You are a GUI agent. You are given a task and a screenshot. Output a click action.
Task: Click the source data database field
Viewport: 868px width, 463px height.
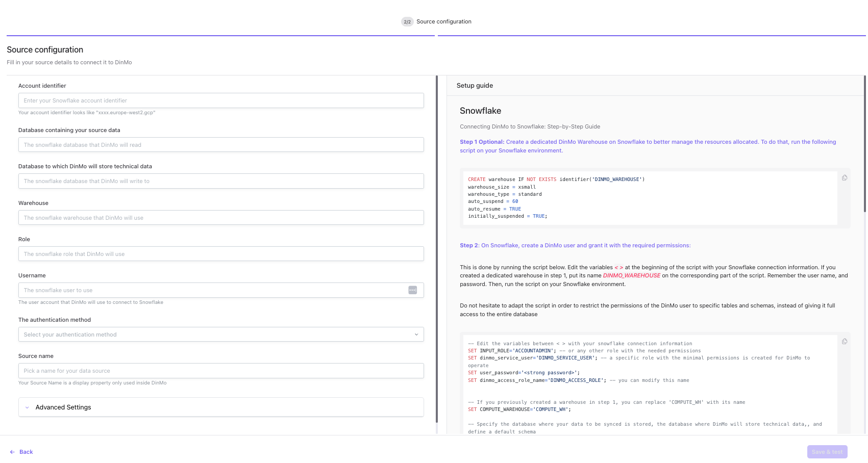[221, 145]
